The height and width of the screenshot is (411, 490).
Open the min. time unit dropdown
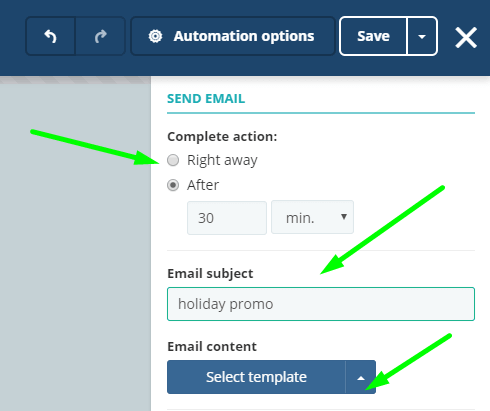click(x=312, y=217)
